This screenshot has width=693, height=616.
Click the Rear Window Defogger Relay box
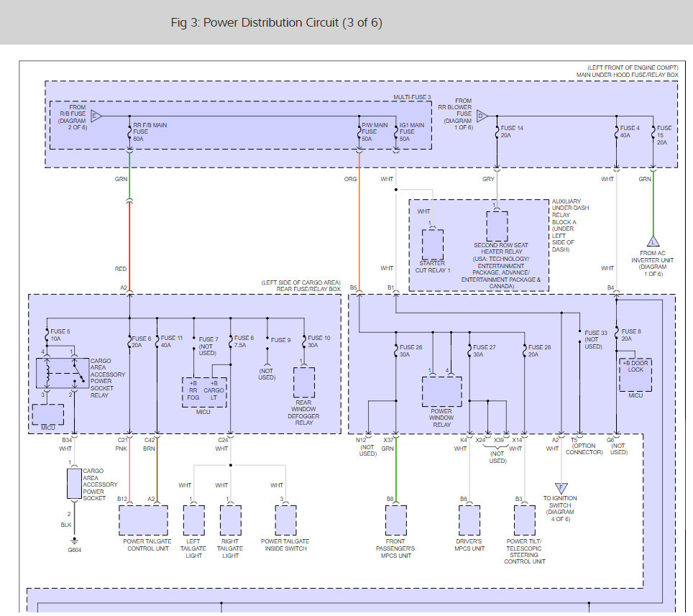point(304,382)
